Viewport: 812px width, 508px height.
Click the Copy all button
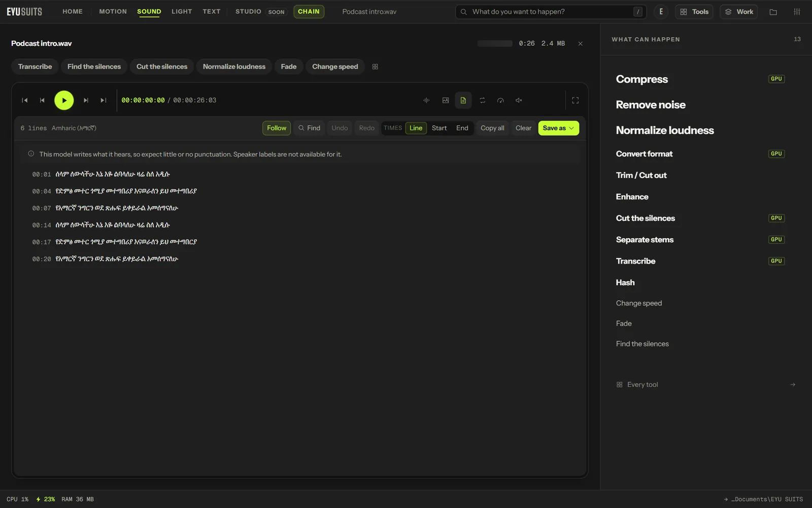(x=492, y=128)
